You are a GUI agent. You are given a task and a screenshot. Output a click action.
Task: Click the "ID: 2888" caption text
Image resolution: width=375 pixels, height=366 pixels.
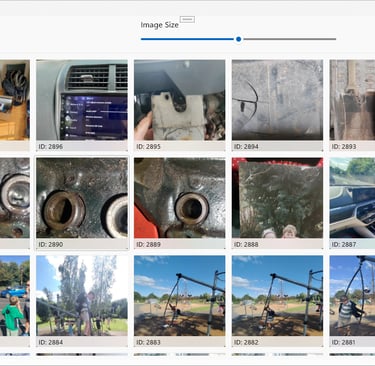[x=246, y=244]
